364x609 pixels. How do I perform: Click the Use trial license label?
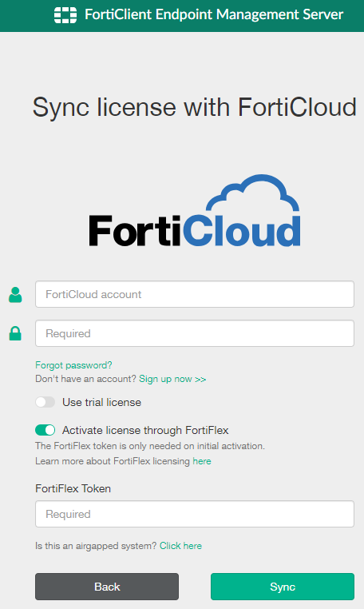coord(101,402)
